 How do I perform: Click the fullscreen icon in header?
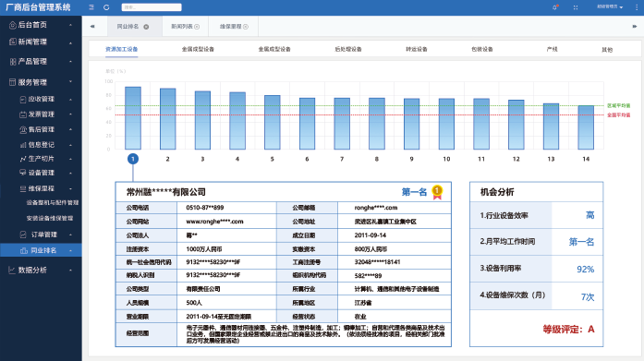[576, 7]
